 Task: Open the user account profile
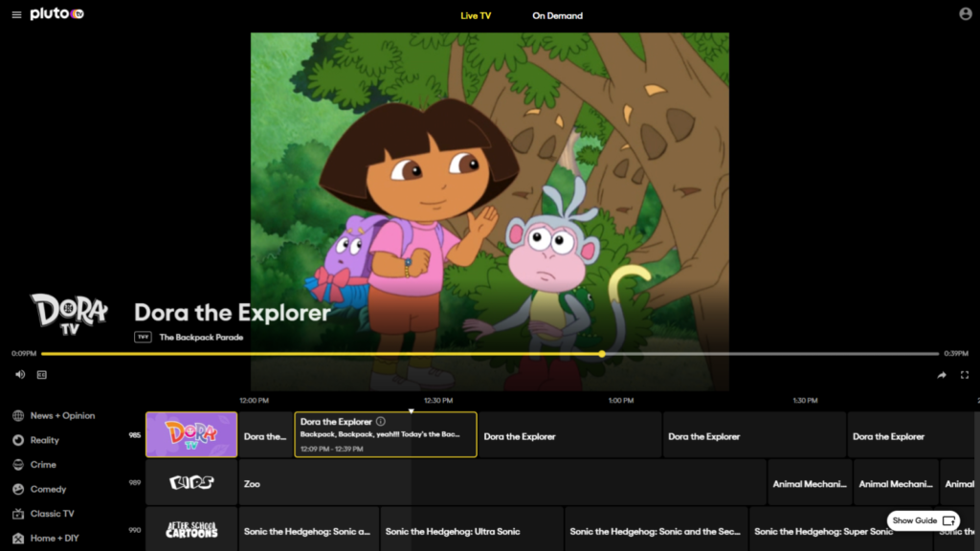click(x=965, y=14)
